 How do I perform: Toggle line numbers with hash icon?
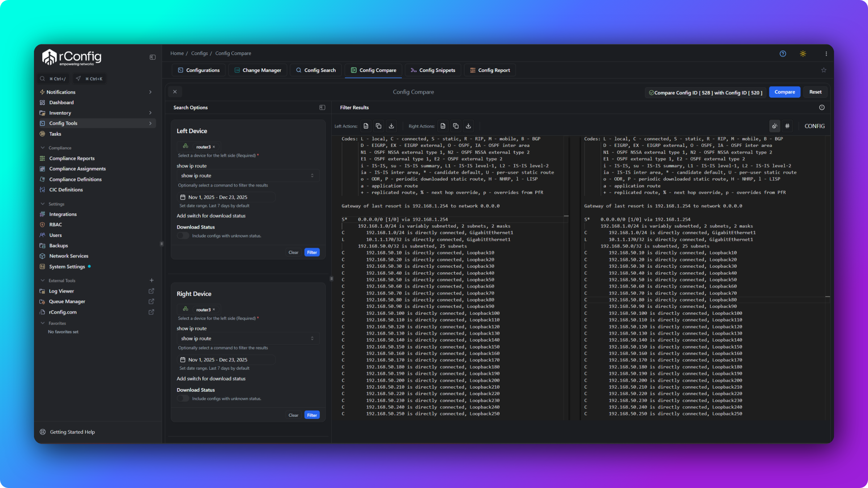[x=787, y=126]
